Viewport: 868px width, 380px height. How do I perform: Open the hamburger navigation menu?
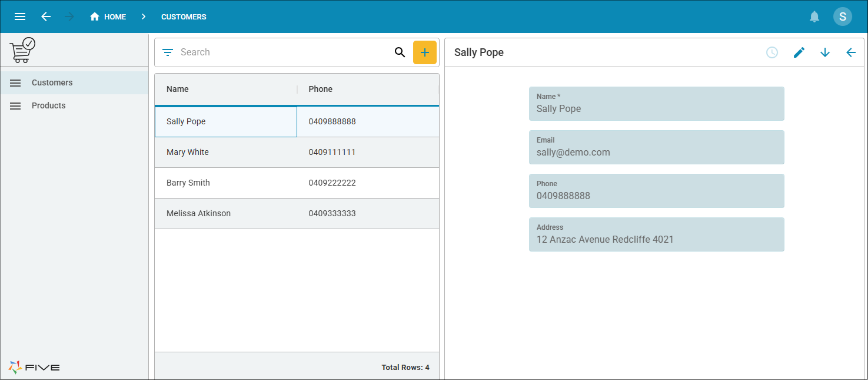[20, 16]
